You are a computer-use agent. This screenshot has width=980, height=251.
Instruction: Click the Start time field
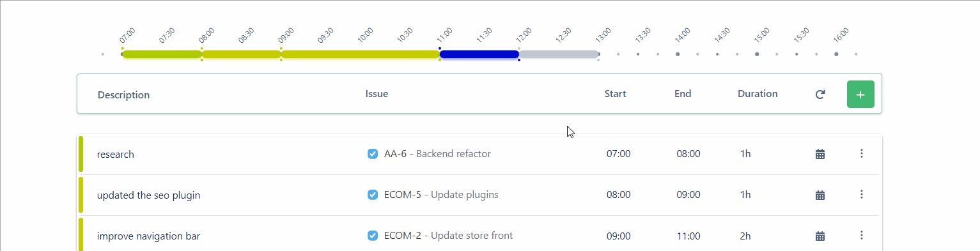coord(616,94)
